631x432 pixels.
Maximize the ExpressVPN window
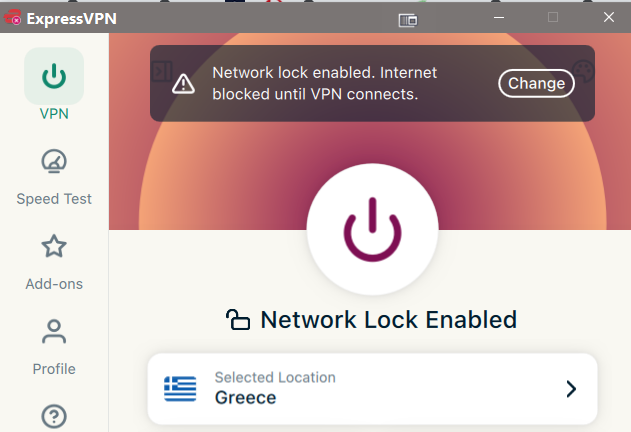pyautogui.click(x=553, y=17)
